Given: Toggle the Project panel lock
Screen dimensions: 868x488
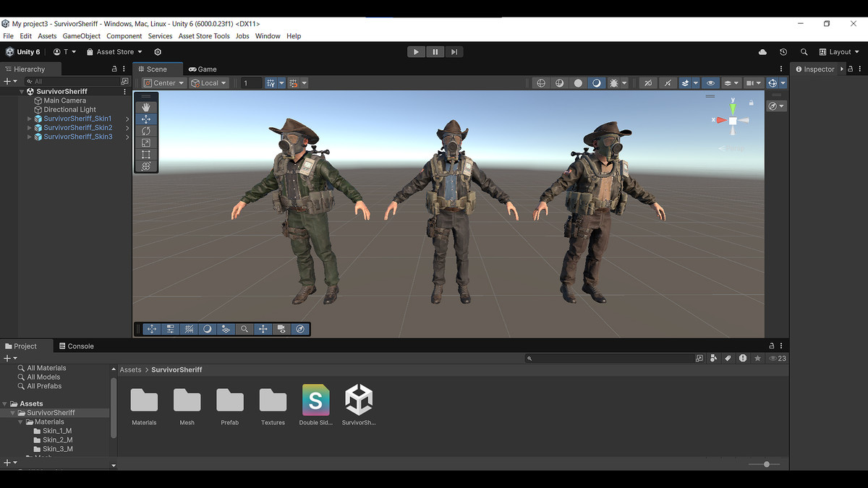Looking at the screenshot, I should point(772,346).
